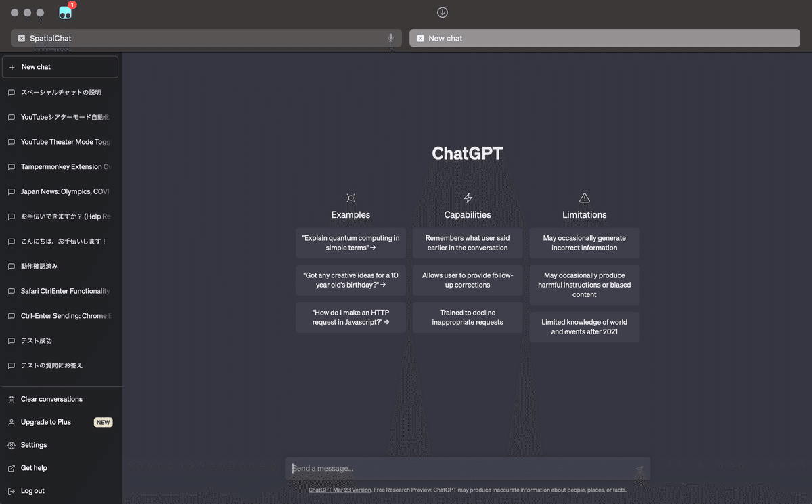
Task: Select "Explain quantum computing in simple terms" example
Action: (x=351, y=243)
